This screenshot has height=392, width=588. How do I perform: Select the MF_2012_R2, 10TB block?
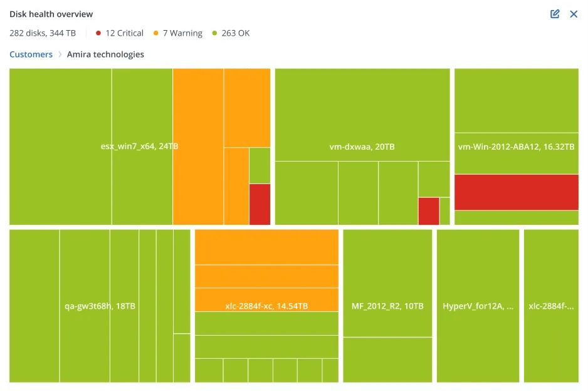[x=387, y=306]
